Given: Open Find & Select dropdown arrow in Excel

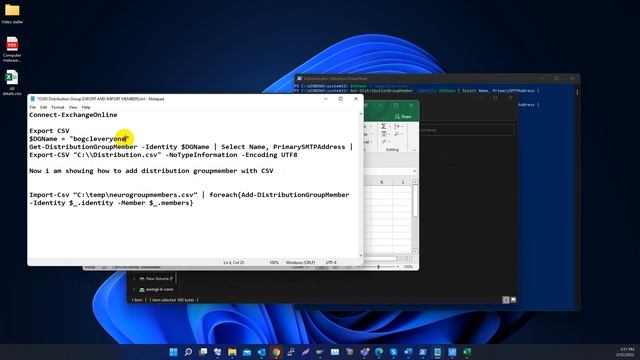Looking at the screenshot, I should 402,134.
